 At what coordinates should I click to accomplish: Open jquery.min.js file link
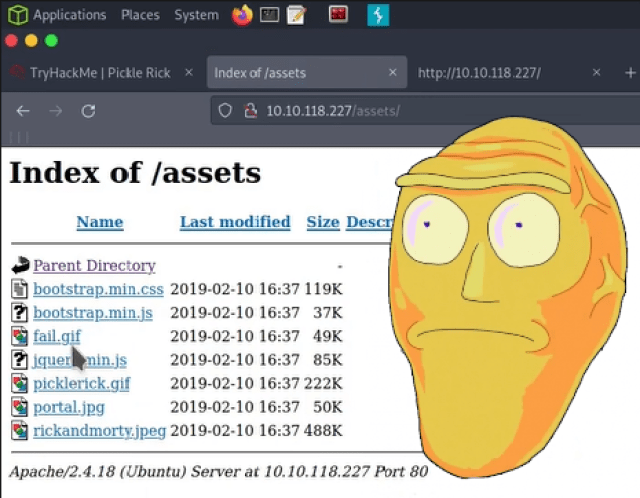click(80, 360)
